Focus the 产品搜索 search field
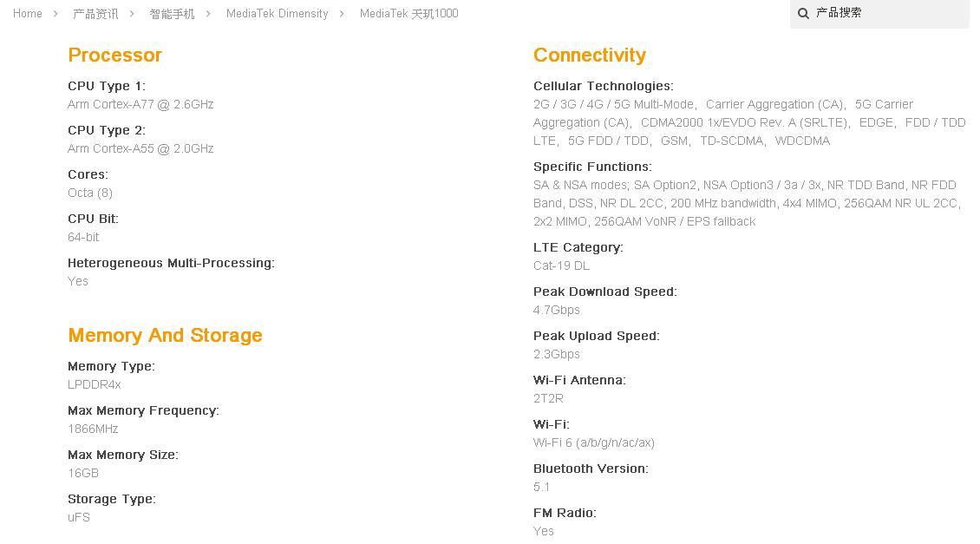Screen dimensions: 980x544 pyautogui.click(x=879, y=13)
